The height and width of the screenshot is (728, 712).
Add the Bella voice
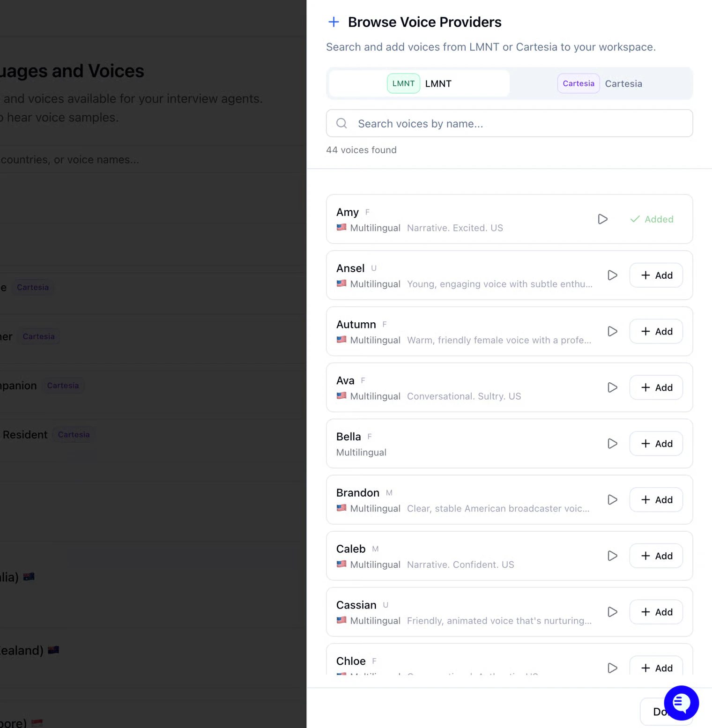point(656,444)
